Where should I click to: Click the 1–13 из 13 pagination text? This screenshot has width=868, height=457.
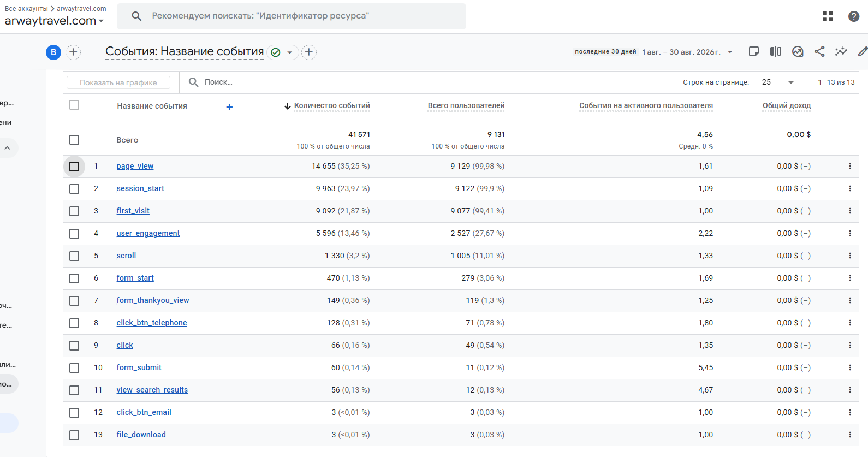(x=836, y=82)
